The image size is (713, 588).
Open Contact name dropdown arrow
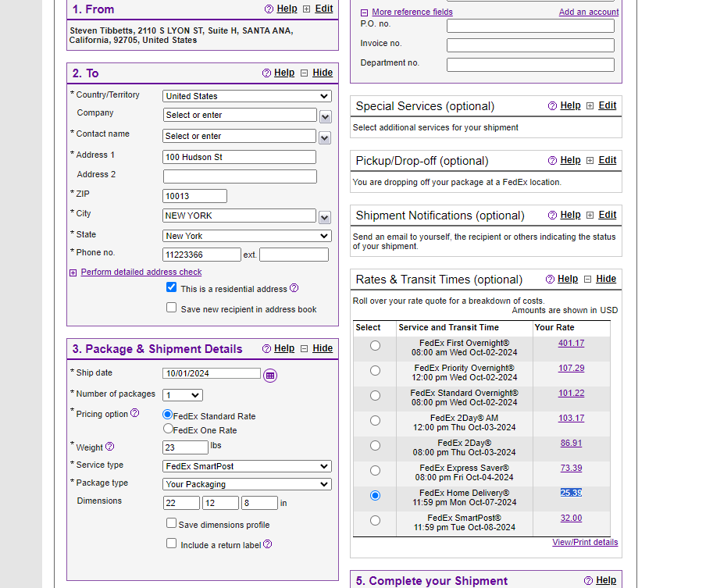(x=325, y=137)
